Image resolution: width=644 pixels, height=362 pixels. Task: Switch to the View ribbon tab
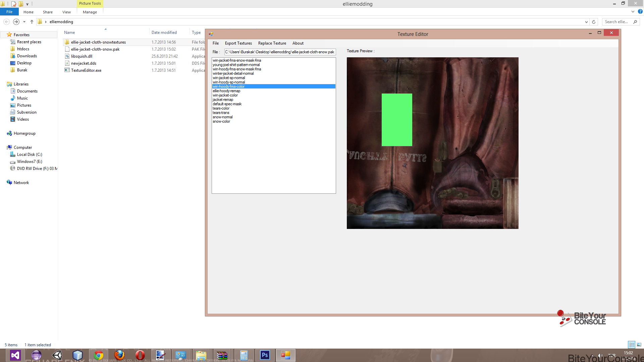[66, 12]
